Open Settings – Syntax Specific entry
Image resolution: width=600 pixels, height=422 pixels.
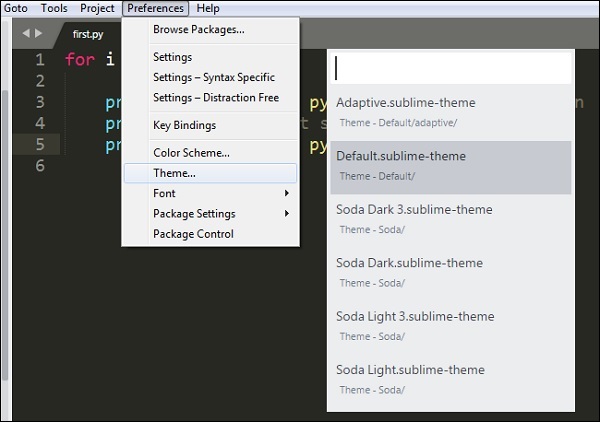[x=213, y=77]
